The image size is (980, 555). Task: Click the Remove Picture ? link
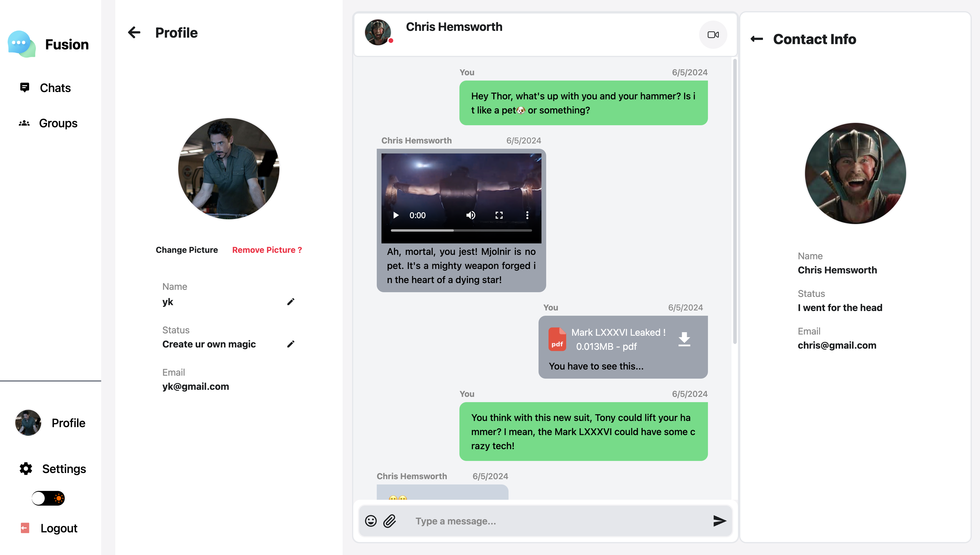point(267,250)
